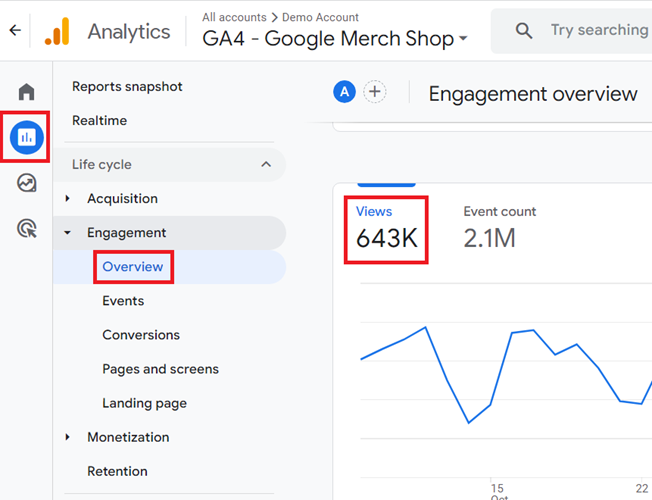
Task: Open Reports snapshot
Action: 127,87
